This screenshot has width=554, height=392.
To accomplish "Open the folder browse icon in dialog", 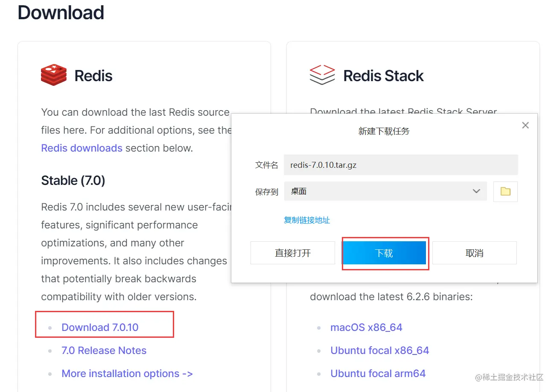I will click(505, 191).
